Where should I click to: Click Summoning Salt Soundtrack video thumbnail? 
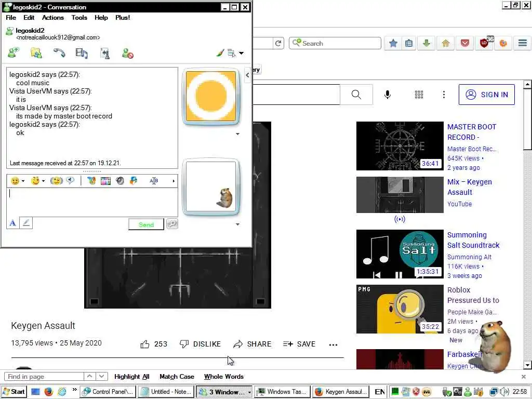(x=400, y=254)
